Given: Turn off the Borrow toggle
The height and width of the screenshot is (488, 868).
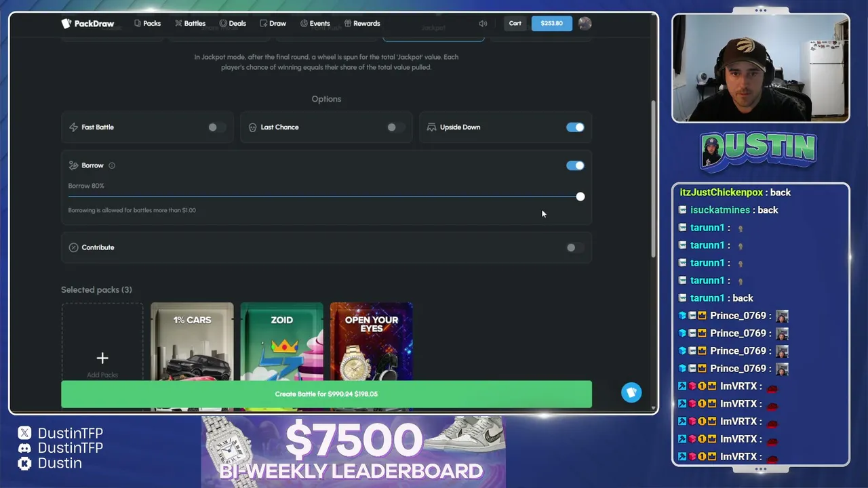Looking at the screenshot, I should point(575,165).
